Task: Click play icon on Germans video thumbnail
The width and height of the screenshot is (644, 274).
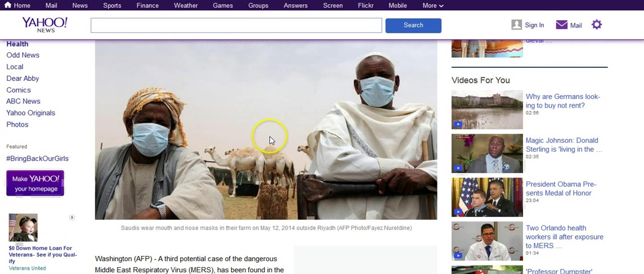Action: pyautogui.click(x=458, y=124)
